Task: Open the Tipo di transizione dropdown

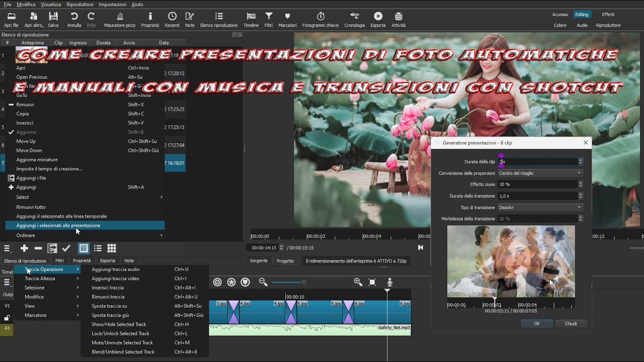Action: pyautogui.click(x=540, y=207)
